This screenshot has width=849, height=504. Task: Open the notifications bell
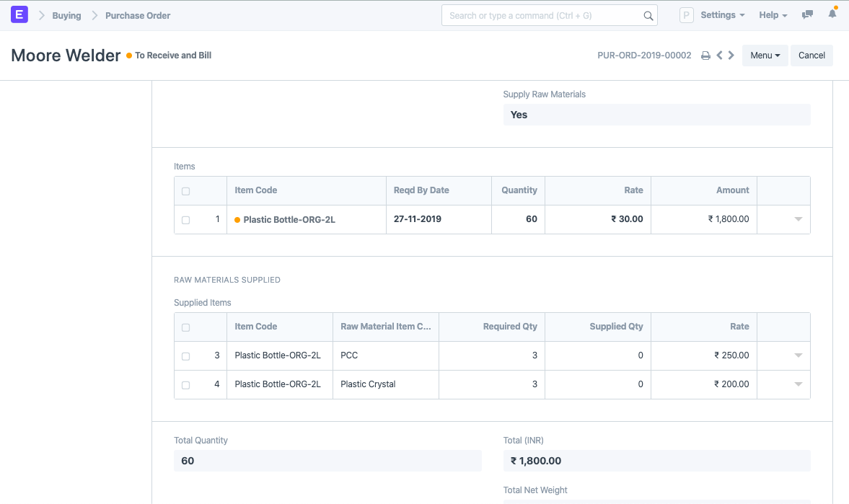832,14
